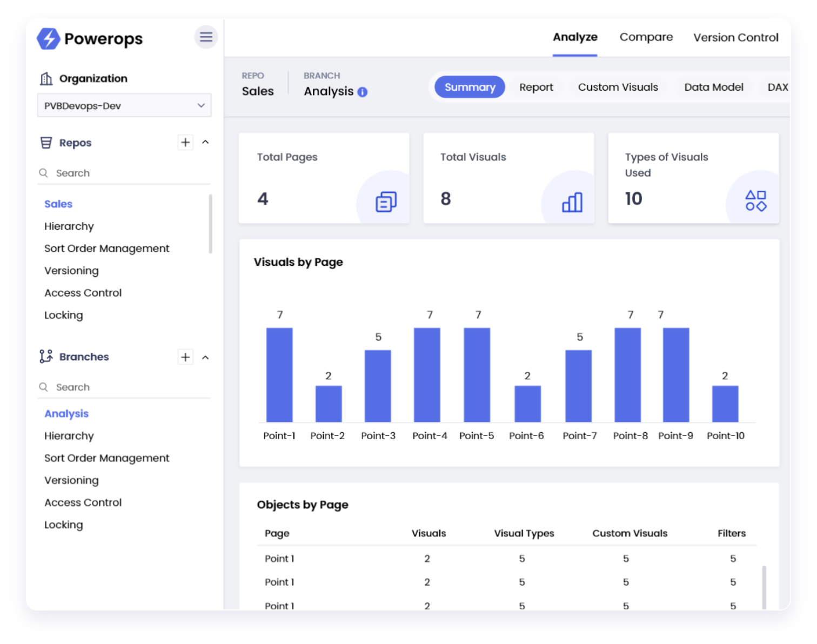Switch to the Compare tab
Image resolution: width=817 pixels, height=644 pixels.
[646, 37]
